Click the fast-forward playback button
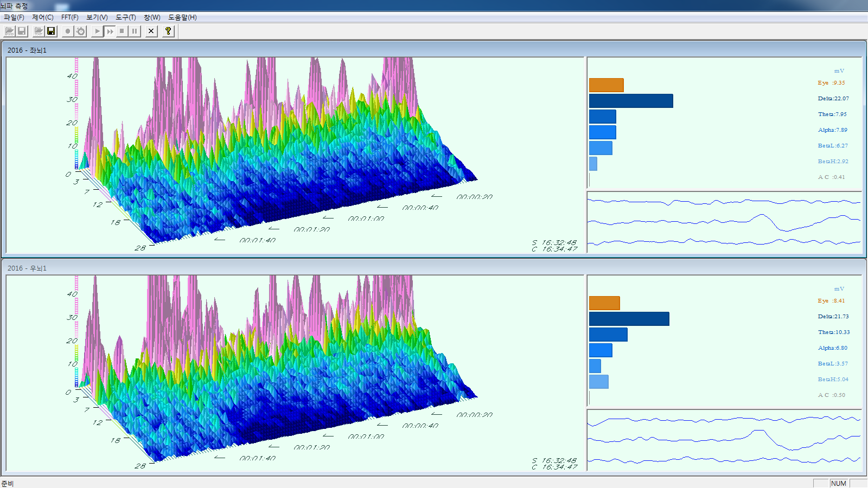The height and width of the screenshot is (488, 868). click(x=110, y=31)
